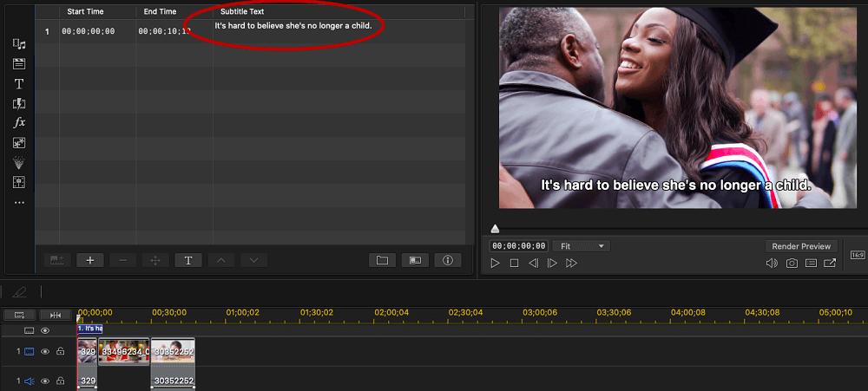Viewport: 868px width, 391px height.
Task: Click the preview timecode field
Action: pos(519,246)
